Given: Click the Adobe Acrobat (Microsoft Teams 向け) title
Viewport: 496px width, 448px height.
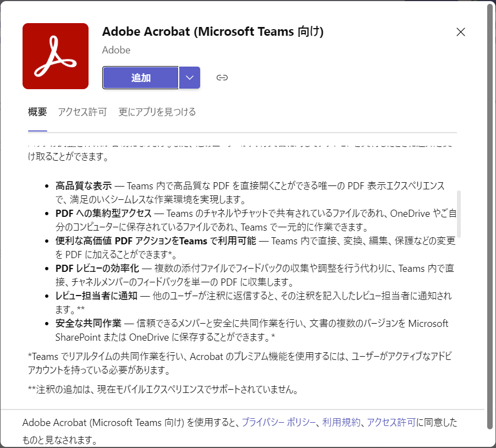Looking at the screenshot, I should (213, 32).
